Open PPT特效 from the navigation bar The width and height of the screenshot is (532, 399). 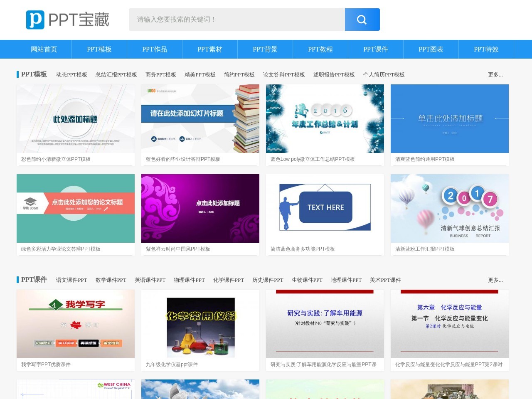[486, 49]
